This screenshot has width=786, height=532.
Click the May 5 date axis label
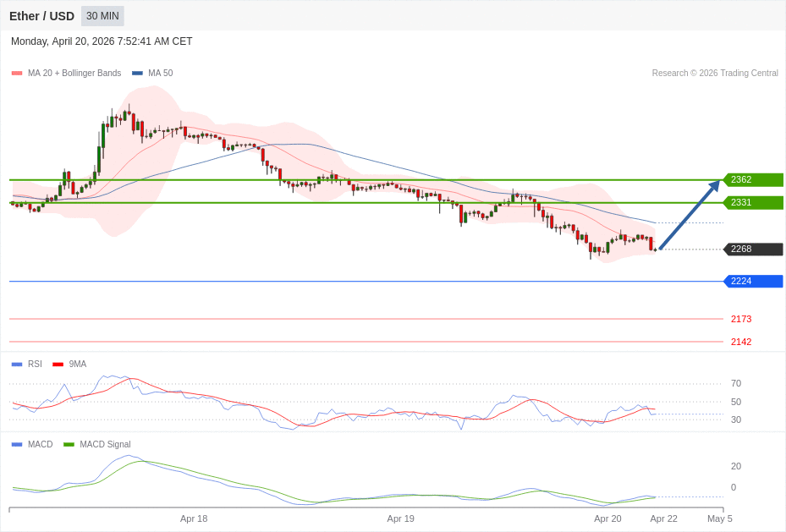[x=720, y=518]
